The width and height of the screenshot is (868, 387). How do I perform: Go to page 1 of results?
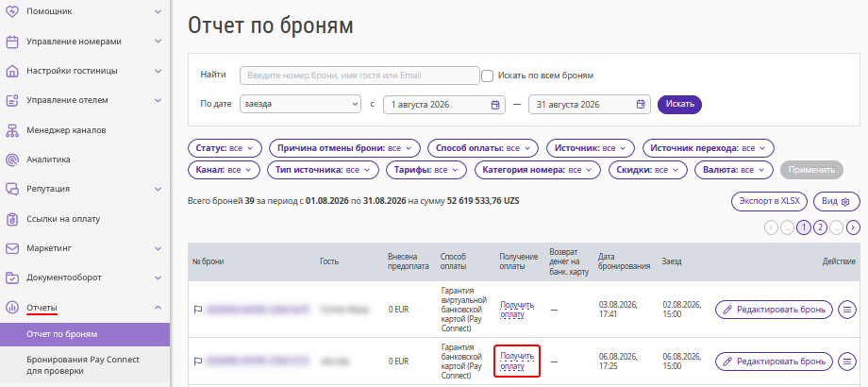tap(804, 227)
